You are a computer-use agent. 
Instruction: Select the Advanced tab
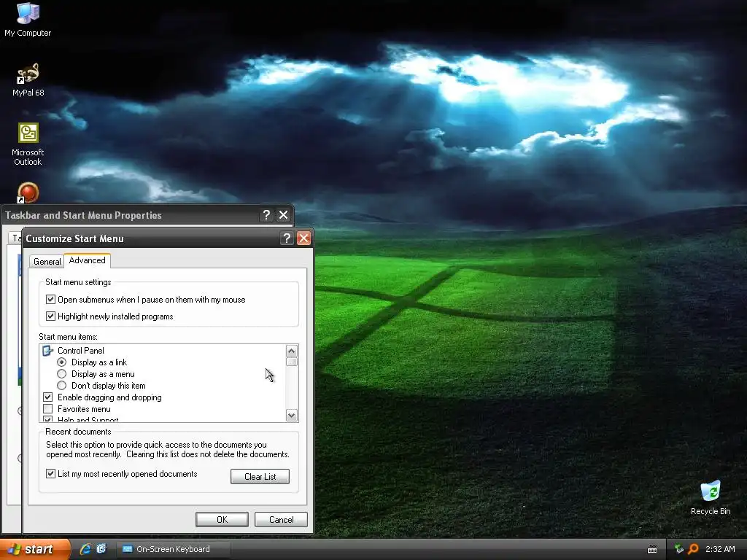88,260
